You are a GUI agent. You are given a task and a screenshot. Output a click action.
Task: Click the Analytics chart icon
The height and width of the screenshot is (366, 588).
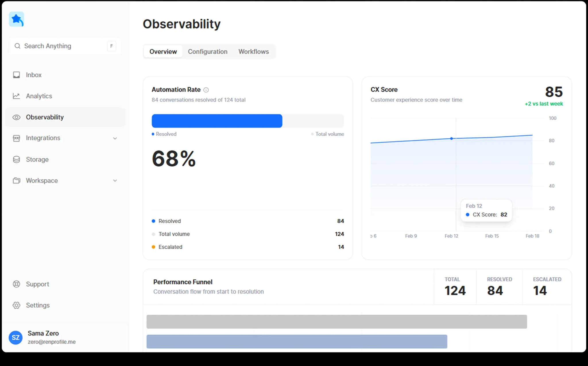(x=16, y=96)
